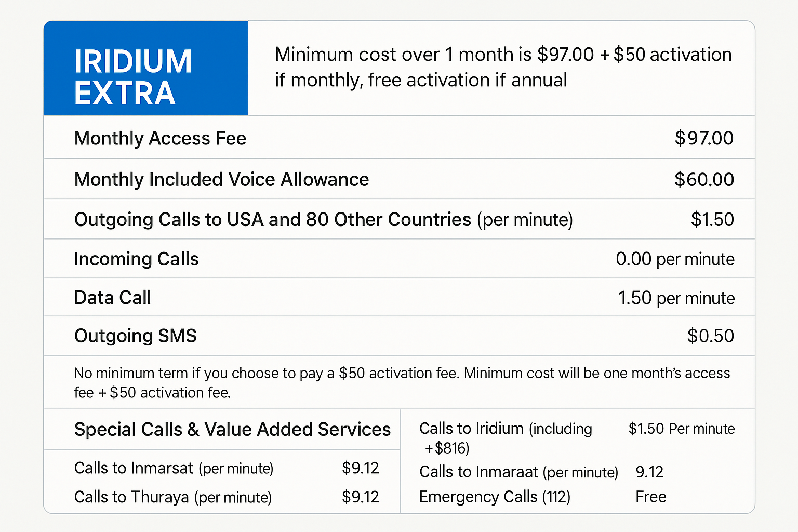Click the Emergency Calls (112) label
This screenshot has width=798, height=532.
495,497
